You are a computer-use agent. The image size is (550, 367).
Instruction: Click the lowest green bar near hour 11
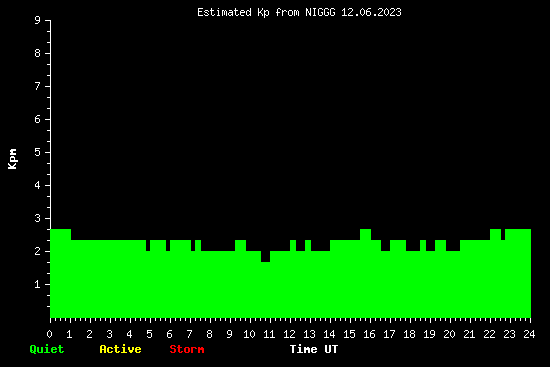click(x=266, y=290)
